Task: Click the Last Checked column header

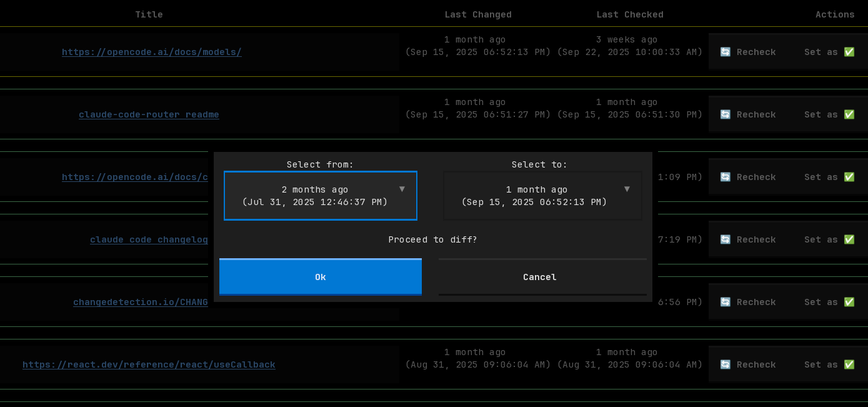Action: [x=630, y=14]
